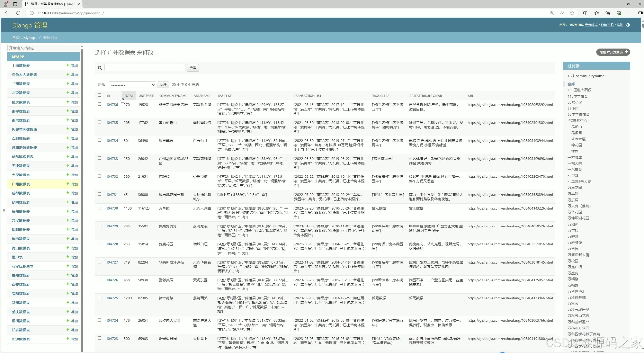Open the browser collections icon
The image size is (644, 353).
tap(607, 13)
